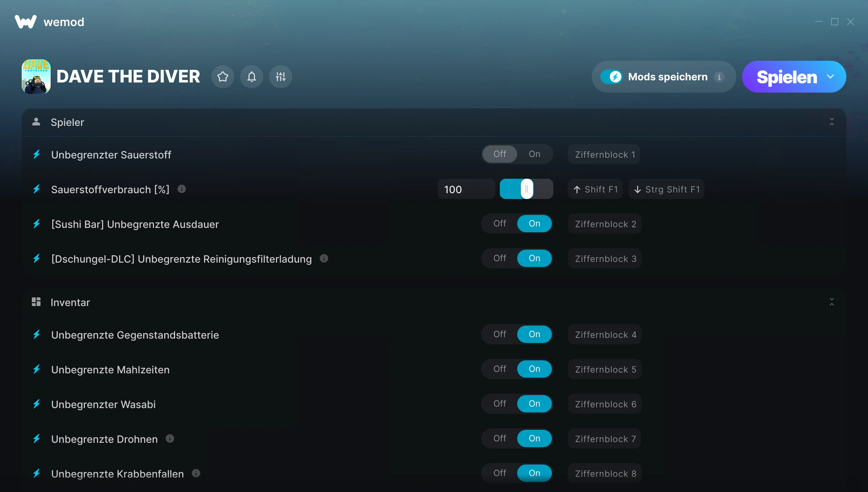Change the Ziffernblock 5 hotkey

tap(605, 369)
